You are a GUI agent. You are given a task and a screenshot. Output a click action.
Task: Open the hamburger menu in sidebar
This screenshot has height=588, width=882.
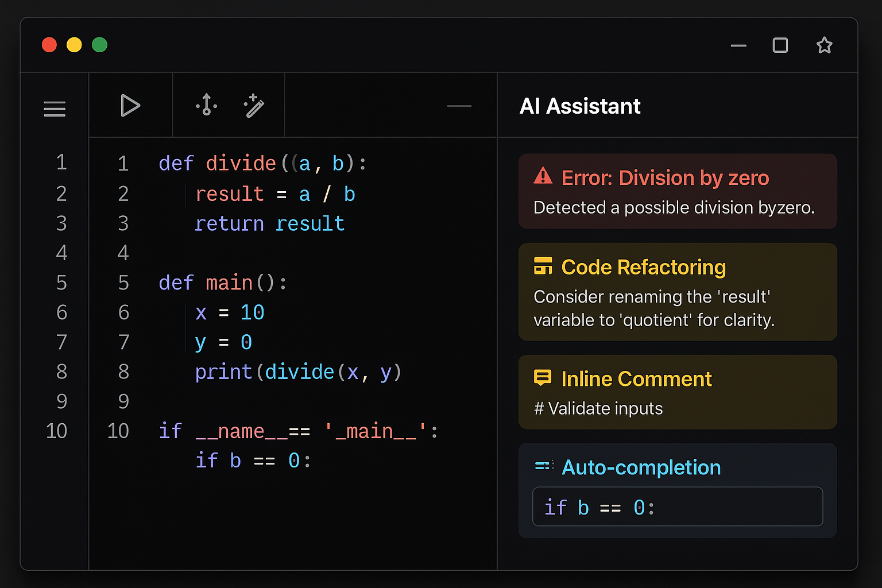tap(55, 109)
